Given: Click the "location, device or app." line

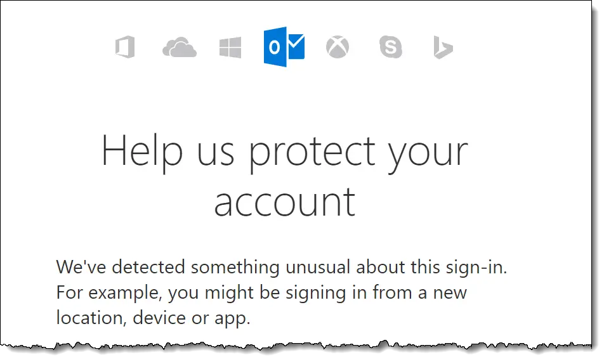Looking at the screenshot, I should pos(154,318).
